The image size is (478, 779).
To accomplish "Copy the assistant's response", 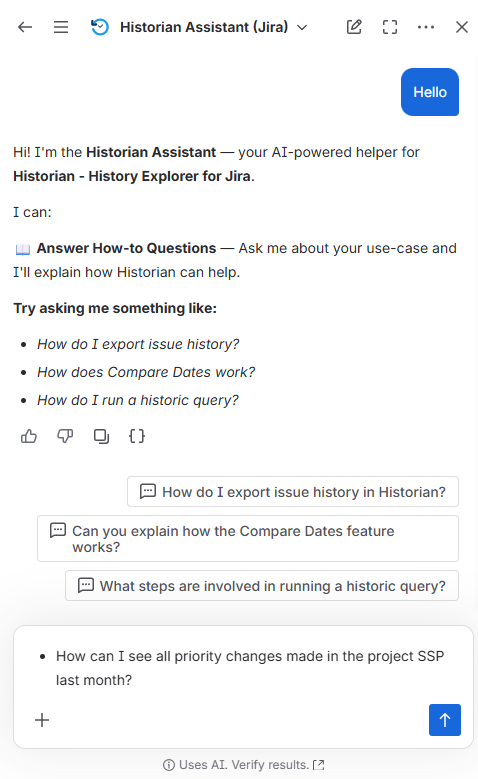I will (x=101, y=436).
